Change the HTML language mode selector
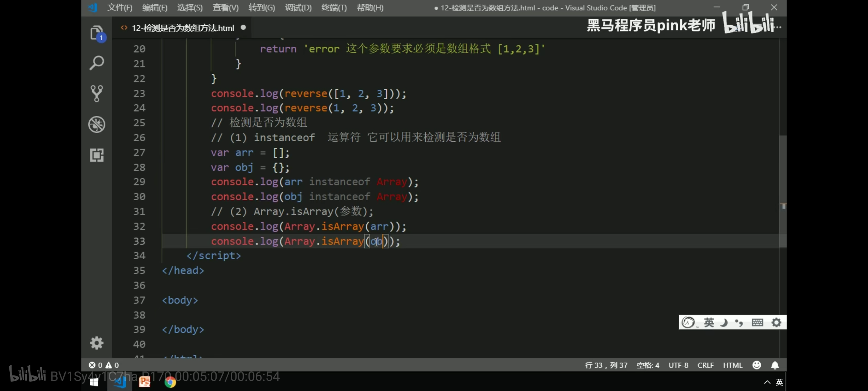 733,365
